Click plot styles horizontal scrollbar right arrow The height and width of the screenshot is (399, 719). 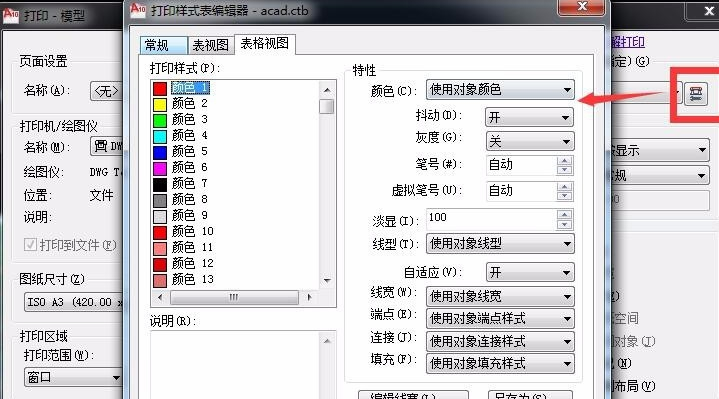coord(310,297)
